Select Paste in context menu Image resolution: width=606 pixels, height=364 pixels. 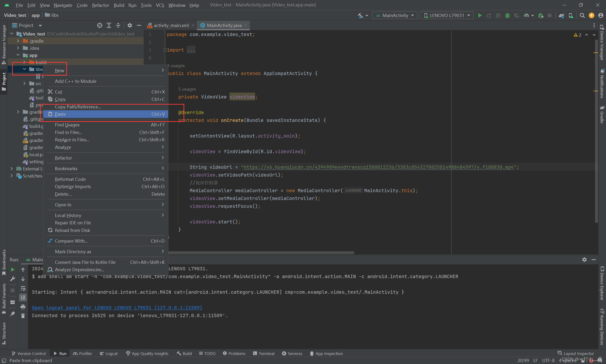60,114
